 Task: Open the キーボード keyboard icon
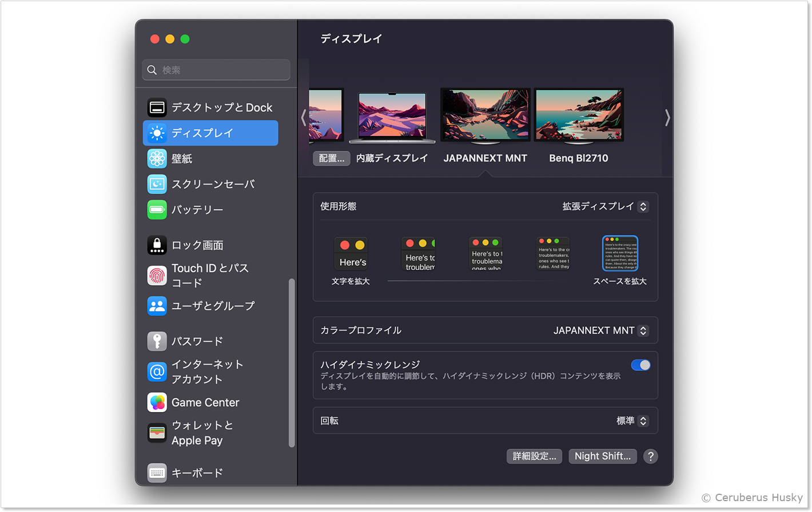pos(157,473)
